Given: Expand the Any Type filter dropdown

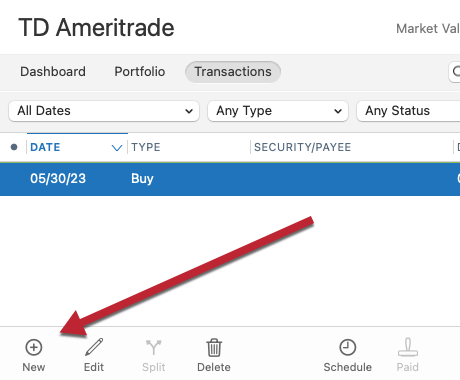Looking at the screenshot, I should click(278, 111).
